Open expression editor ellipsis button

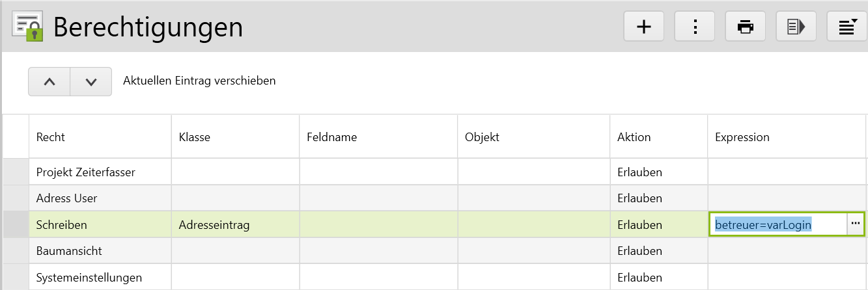[855, 224]
